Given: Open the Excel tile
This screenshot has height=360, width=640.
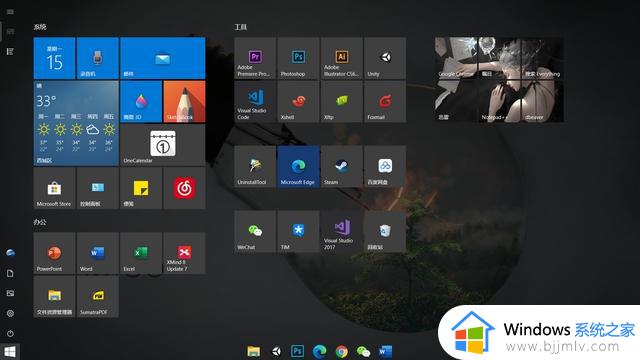Looking at the screenshot, I should 141,253.
